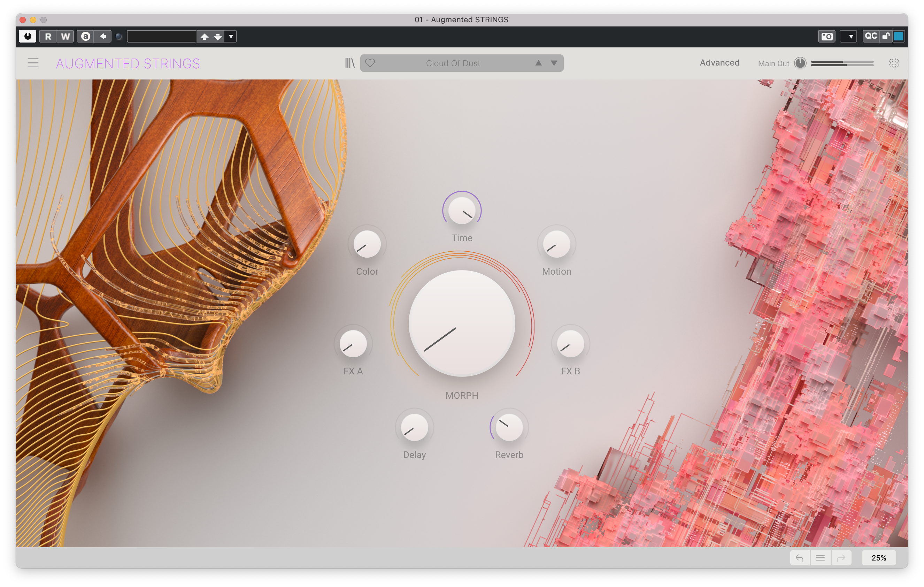Open the settings gear panel
This screenshot has height=587, width=924.
tap(894, 63)
